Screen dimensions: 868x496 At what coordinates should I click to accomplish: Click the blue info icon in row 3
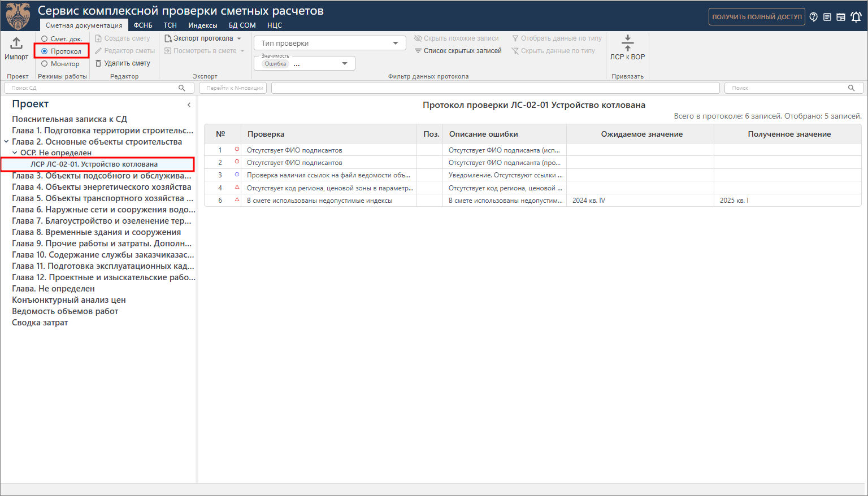pyautogui.click(x=237, y=175)
